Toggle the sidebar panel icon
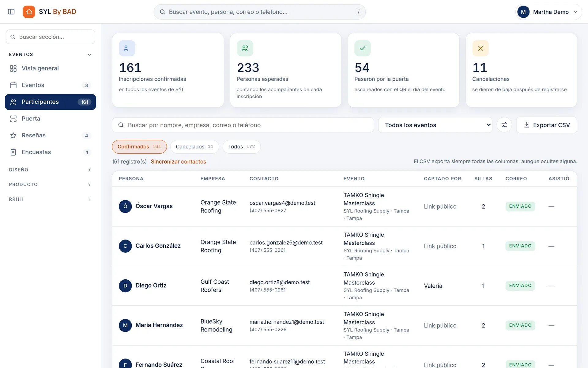 [11, 12]
